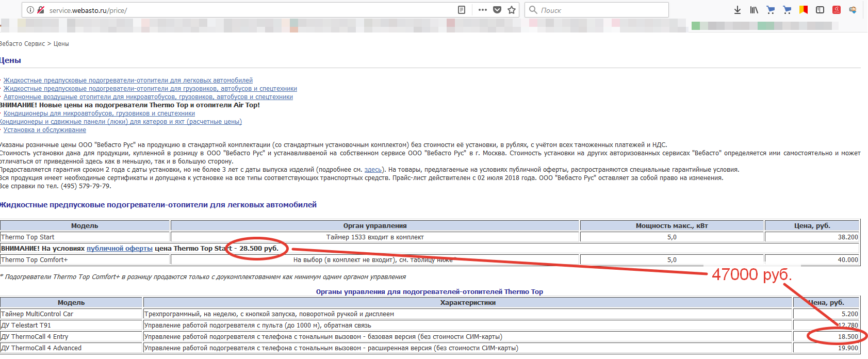Click the red square extension icon
This screenshot has height=359, width=868.
(x=837, y=10)
